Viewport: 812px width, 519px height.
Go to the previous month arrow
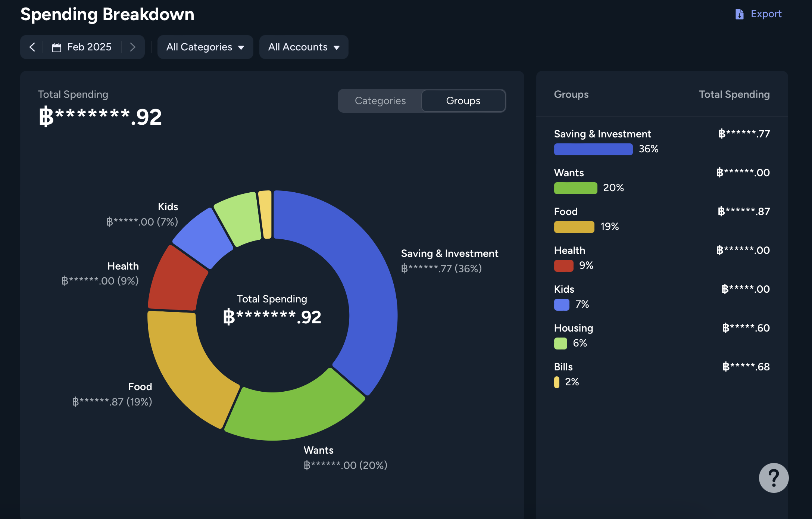point(32,47)
